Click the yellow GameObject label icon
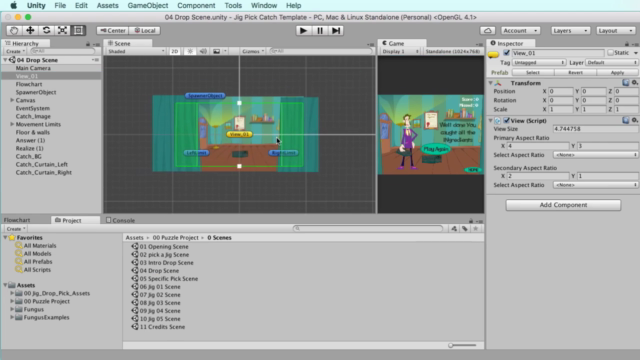The image size is (640, 360). pyautogui.click(x=493, y=55)
